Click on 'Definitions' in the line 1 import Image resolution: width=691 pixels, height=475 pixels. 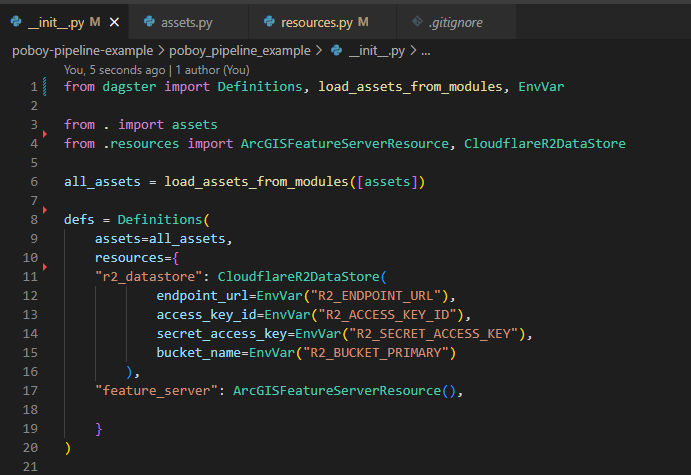[260, 86]
